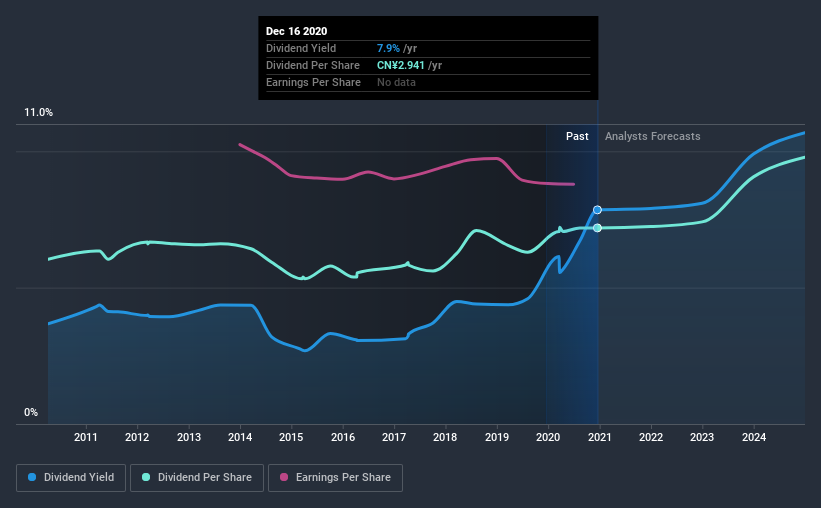This screenshot has width=821, height=508.
Task: Select the 2022 label on the time axis
Action: point(651,437)
